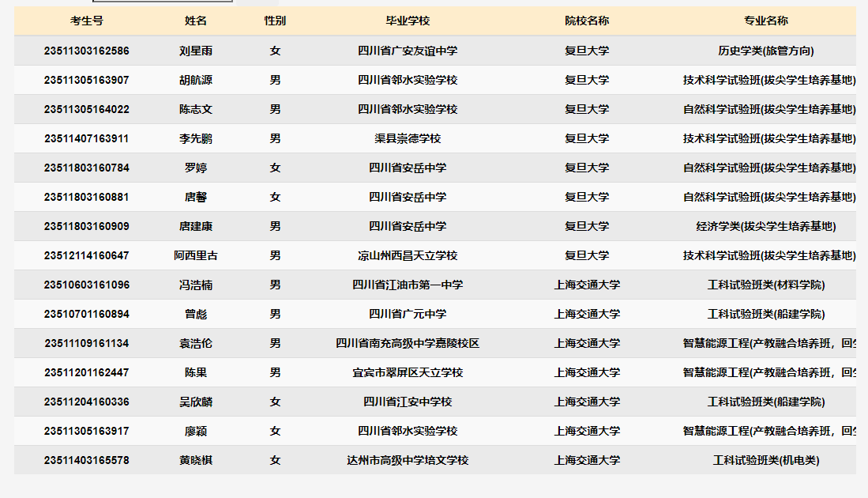The image size is (868, 498).
Task: Select the name 吴欣麟
Action: click(195, 402)
